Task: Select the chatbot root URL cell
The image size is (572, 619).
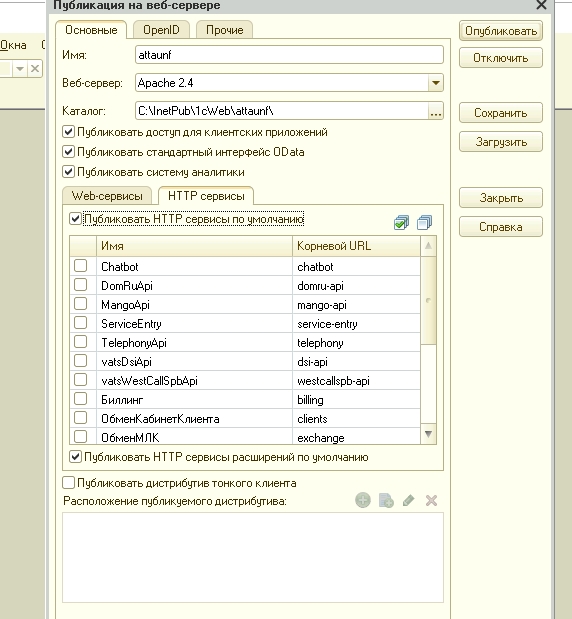Action: click(356, 266)
